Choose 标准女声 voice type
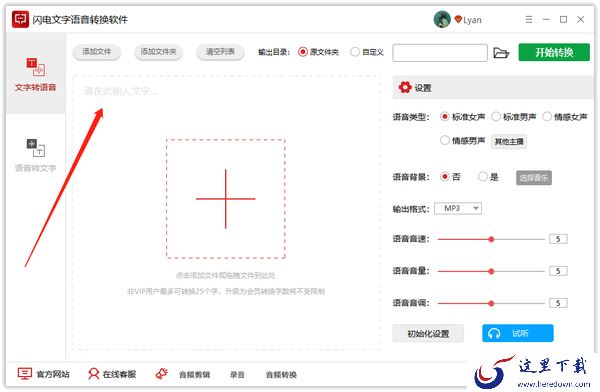The height and width of the screenshot is (392, 600). [444, 116]
